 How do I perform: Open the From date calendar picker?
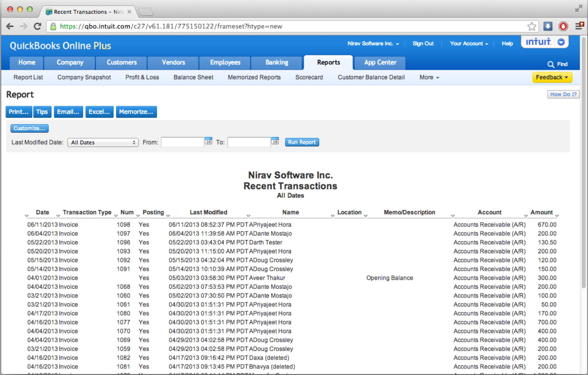[x=209, y=141]
